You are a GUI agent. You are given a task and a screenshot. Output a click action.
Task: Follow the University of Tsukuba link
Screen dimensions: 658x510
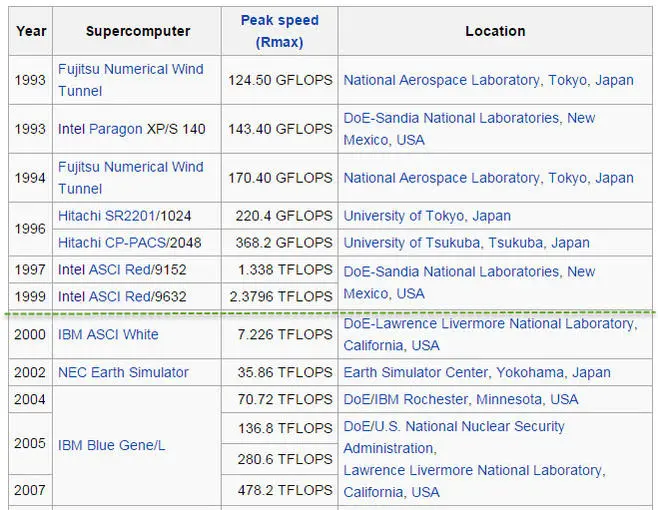click(411, 243)
